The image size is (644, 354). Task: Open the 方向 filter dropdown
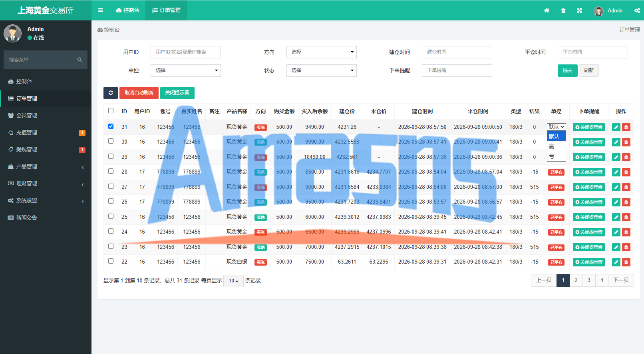(321, 52)
